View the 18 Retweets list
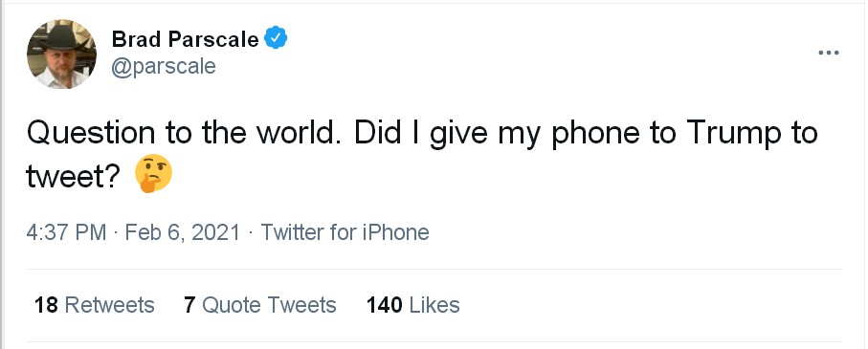 tap(94, 305)
